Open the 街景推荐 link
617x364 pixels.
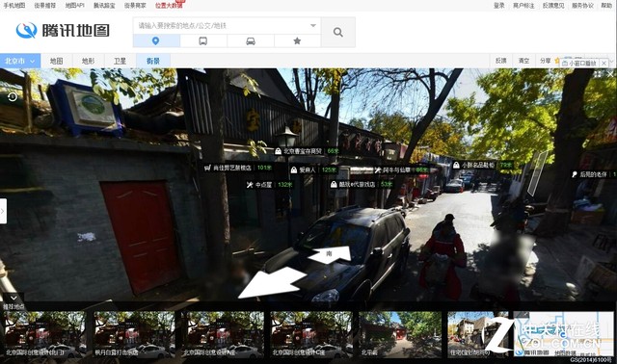(x=45, y=6)
